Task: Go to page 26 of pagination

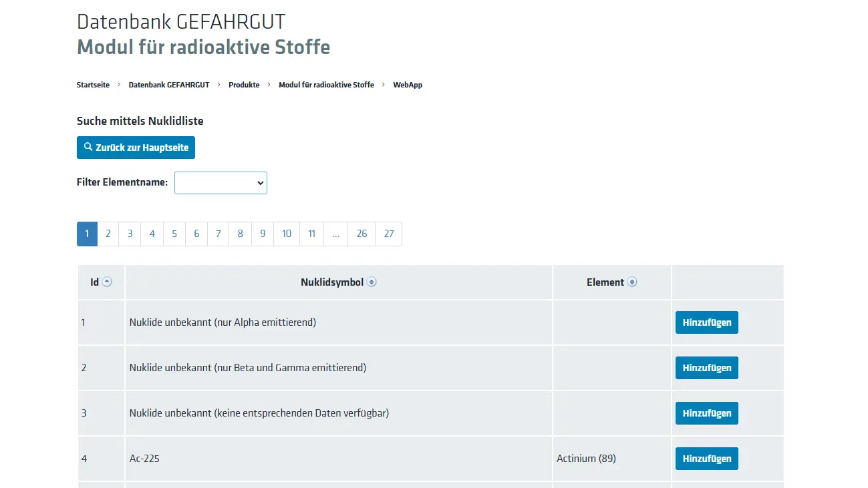Action: tap(361, 234)
